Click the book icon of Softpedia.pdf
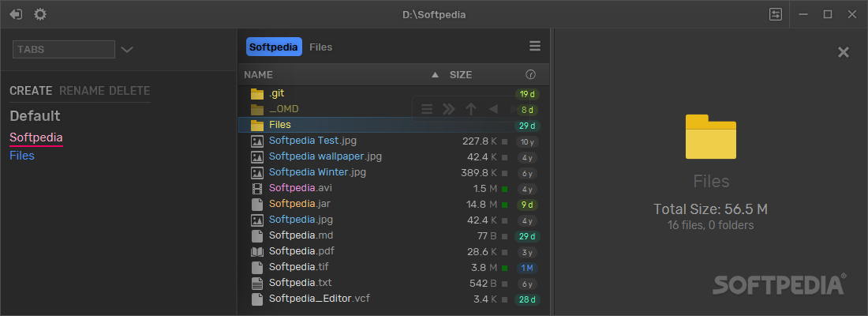Image resolution: width=868 pixels, height=316 pixels. pyautogui.click(x=257, y=252)
